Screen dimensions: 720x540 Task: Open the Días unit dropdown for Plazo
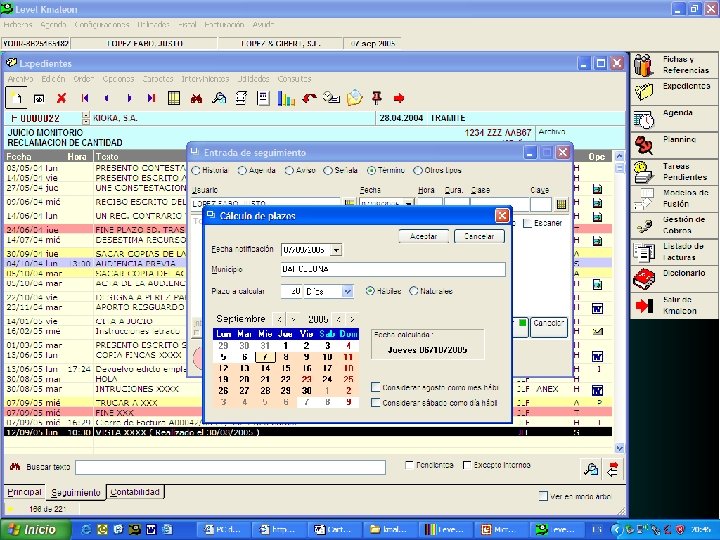click(347, 291)
